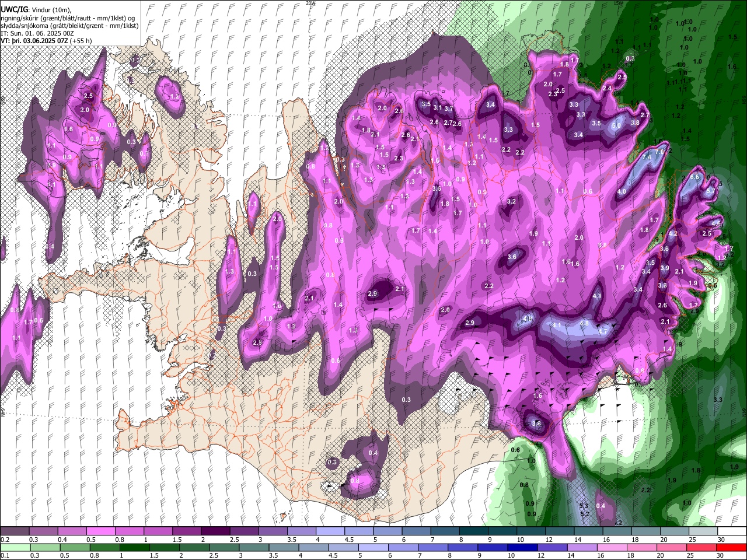Pick bright magenta swatch between 0.5 and 0.8, upper legend
The height and width of the screenshot is (560, 747).
click(x=100, y=531)
